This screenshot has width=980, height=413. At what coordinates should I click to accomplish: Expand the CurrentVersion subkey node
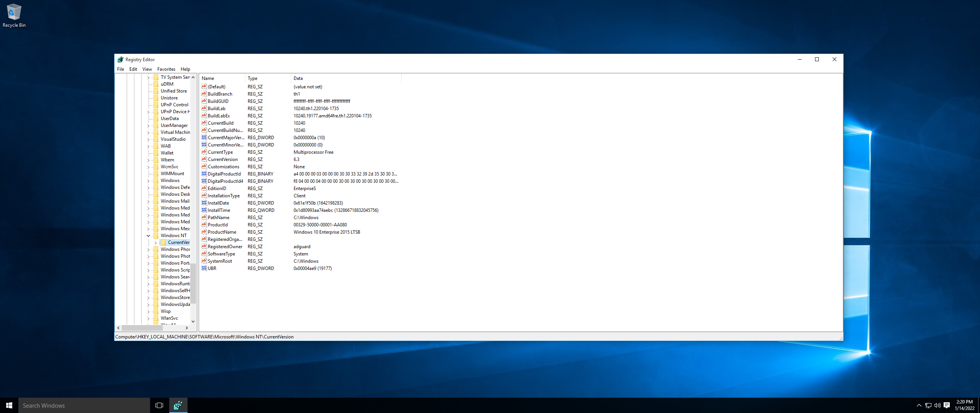tap(156, 242)
